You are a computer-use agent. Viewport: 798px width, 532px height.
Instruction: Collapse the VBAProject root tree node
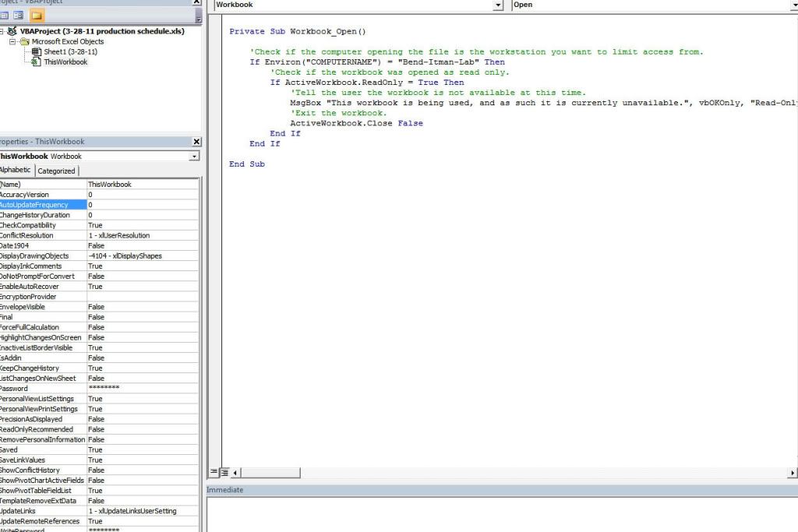click(x=2, y=31)
